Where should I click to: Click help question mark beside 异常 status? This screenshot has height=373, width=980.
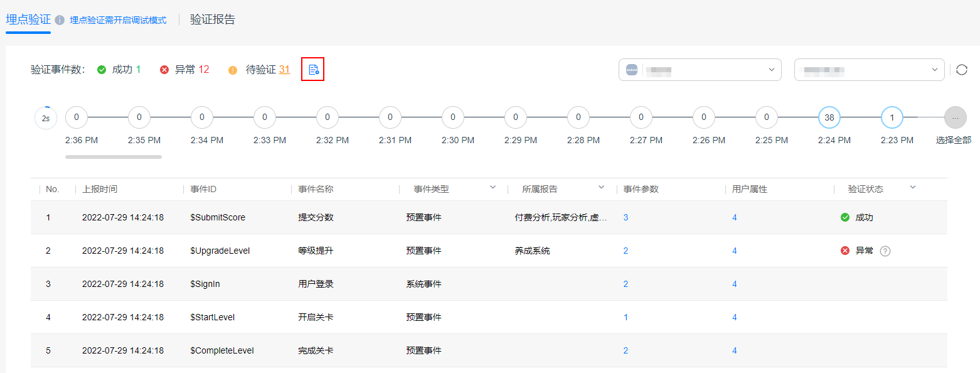pyautogui.click(x=885, y=251)
